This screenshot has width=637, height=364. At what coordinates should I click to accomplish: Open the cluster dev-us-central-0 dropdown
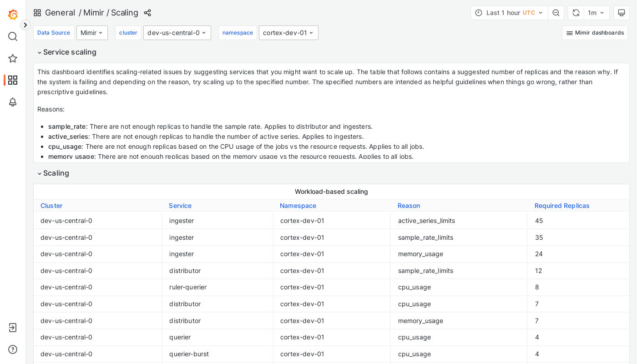tap(177, 32)
